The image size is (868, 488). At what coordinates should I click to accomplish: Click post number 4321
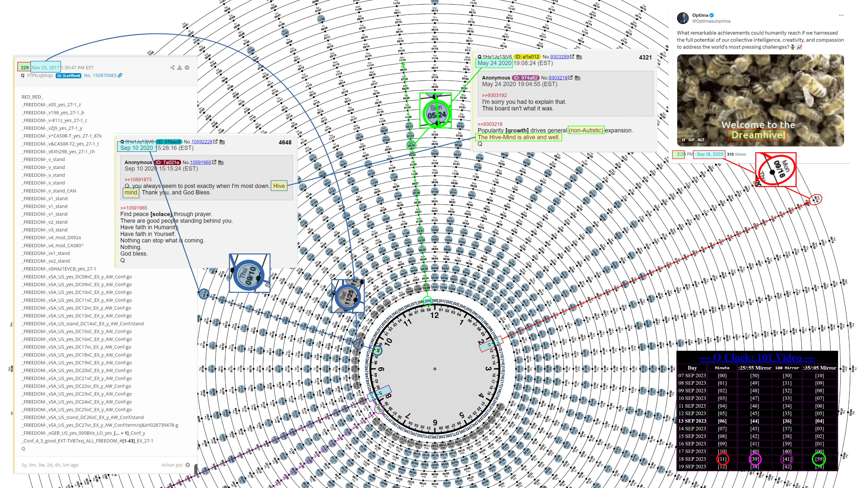(x=645, y=58)
